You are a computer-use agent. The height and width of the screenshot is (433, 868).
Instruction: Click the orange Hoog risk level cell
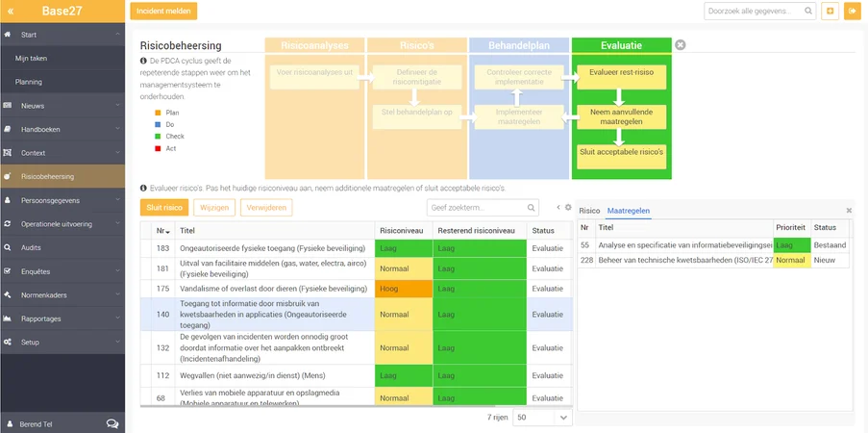coord(404,289)
